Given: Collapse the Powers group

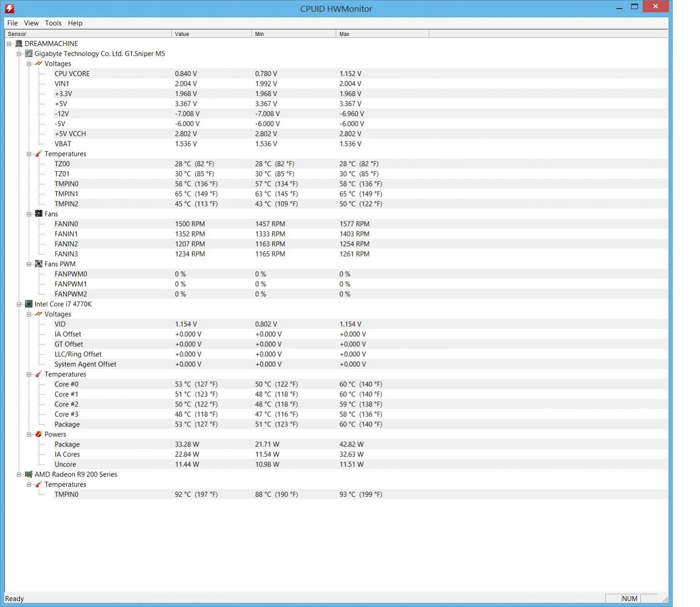Looking at the screenshot, I should click(x=29, y=434).
